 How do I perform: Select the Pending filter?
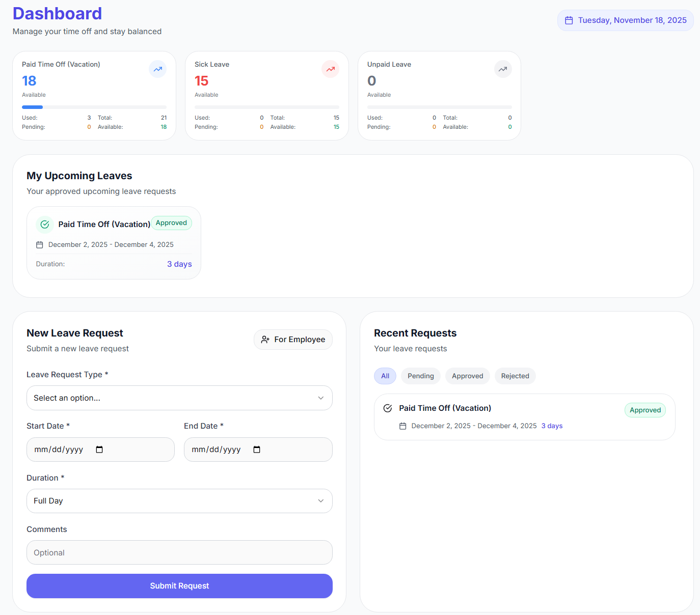[x=420, y=376]
